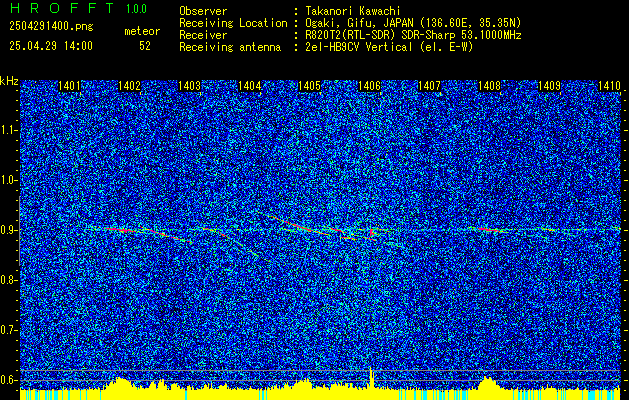Click observer name Takanori Kawachi
Viewport: 629px width, 400px height.
352,11
